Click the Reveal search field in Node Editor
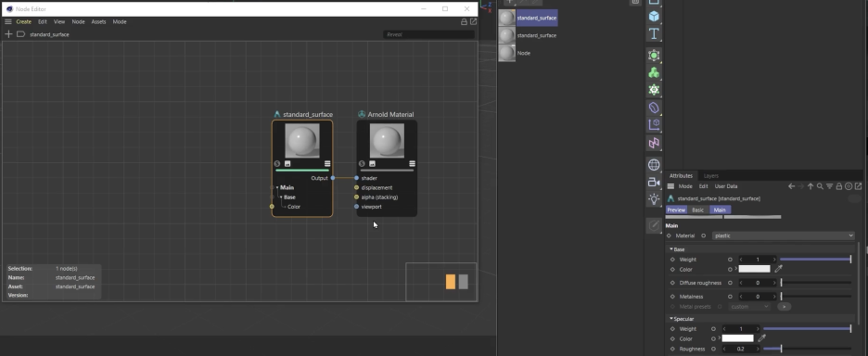 click(x=428, y=34)
